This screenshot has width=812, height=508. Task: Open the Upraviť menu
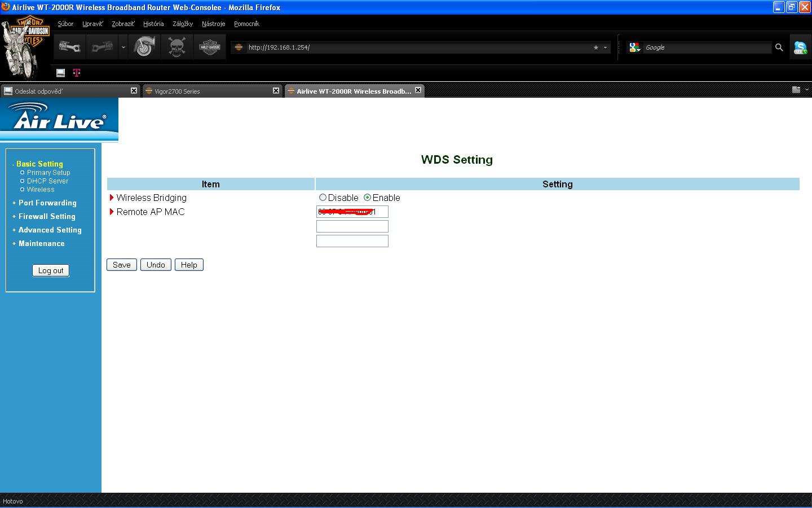[92, 24]
